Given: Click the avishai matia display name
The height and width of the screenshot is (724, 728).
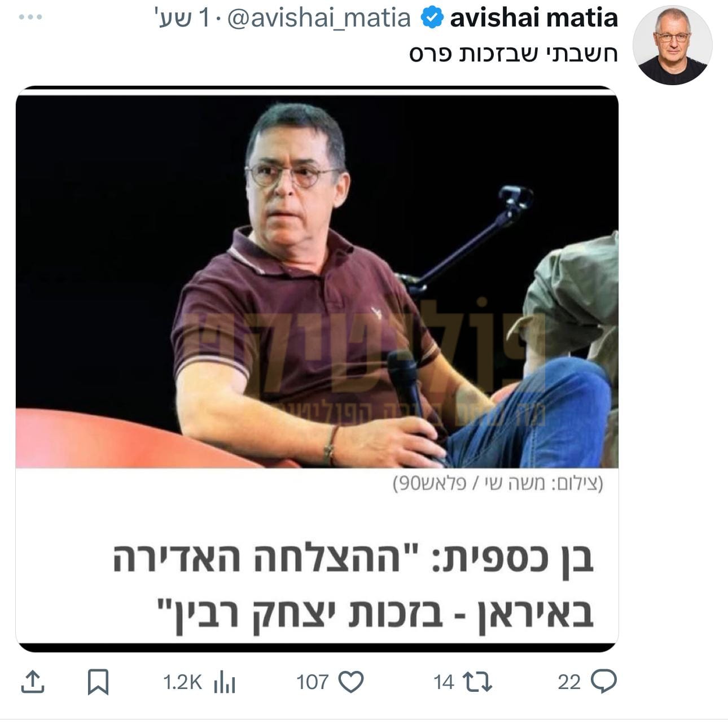Looking at the screenshot, I should pos(534,19).
